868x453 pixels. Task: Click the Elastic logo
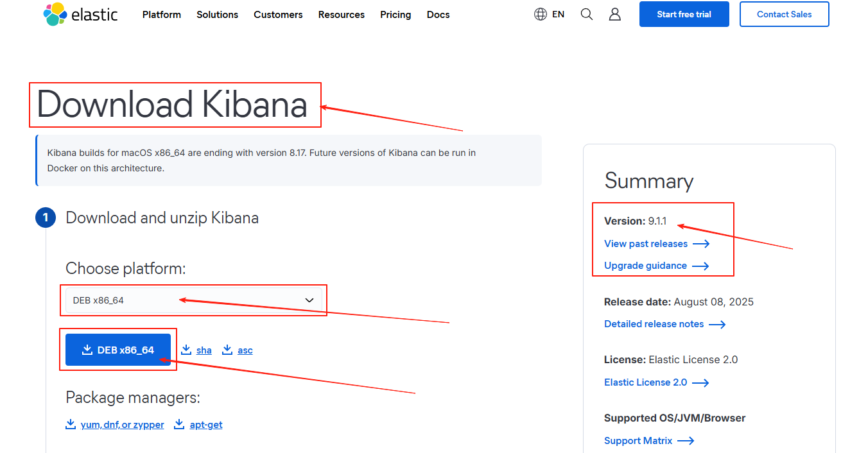click(80, 14)
